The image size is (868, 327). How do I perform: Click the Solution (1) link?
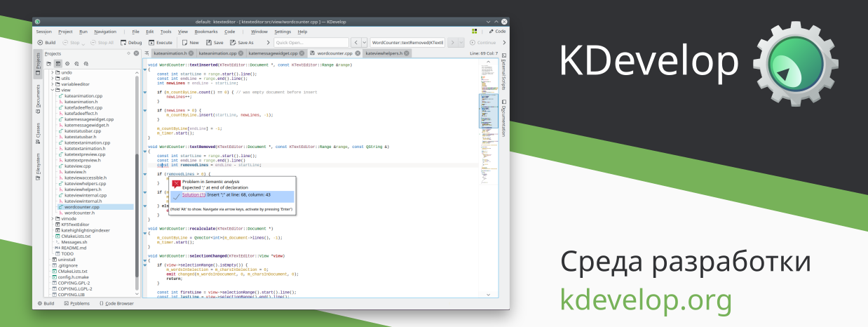(194, 194)
